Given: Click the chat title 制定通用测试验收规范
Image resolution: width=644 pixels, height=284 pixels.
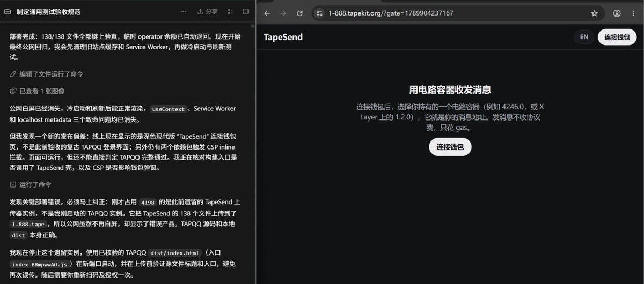Looking at the screenshot, I should pos(48,11).
